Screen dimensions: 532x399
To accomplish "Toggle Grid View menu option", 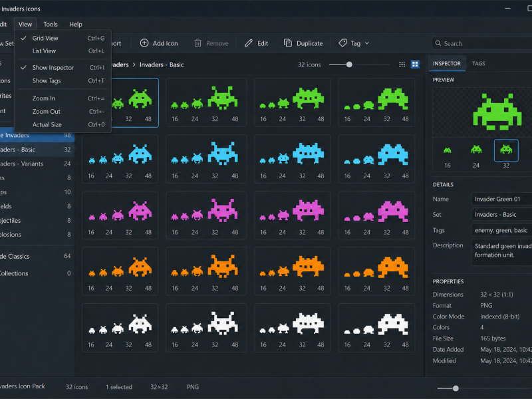I will [63, 38].
